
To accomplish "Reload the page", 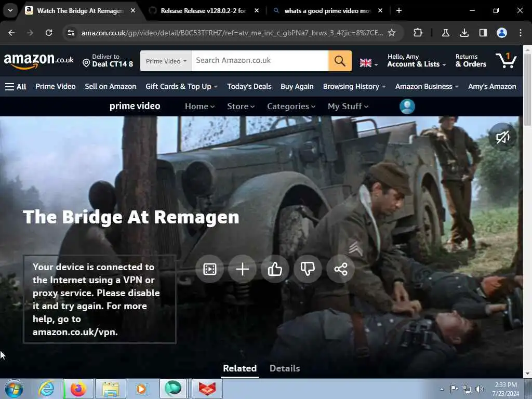I will (49, 33).
